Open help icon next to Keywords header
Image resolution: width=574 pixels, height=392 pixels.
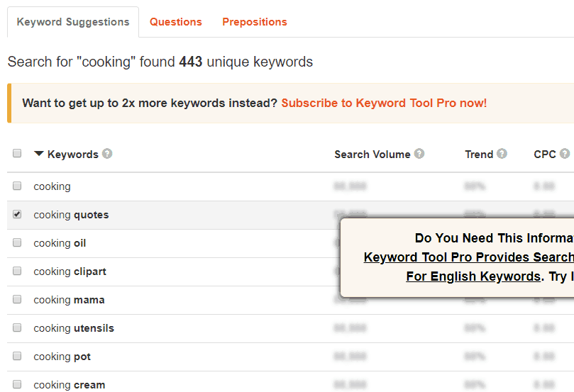pos(107,154)
